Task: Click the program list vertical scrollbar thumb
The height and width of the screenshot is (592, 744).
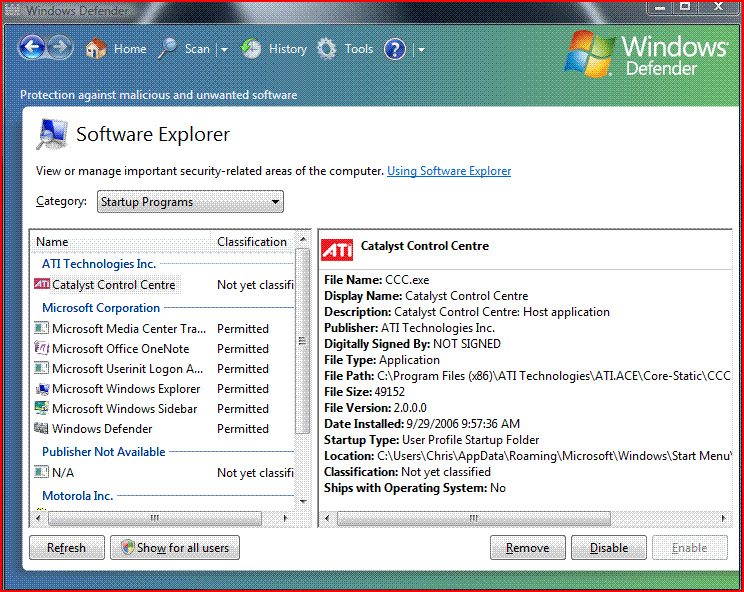Action: click(x=302, y=341)
